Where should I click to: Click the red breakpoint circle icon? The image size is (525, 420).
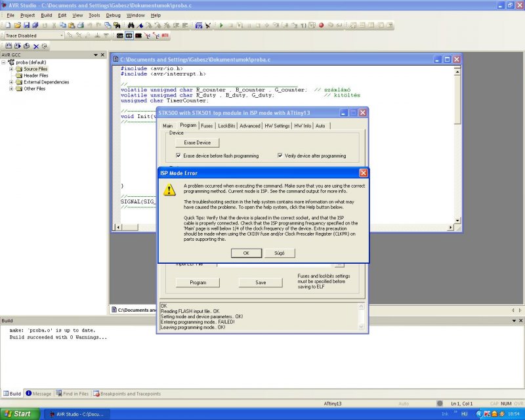click(321, 25)
